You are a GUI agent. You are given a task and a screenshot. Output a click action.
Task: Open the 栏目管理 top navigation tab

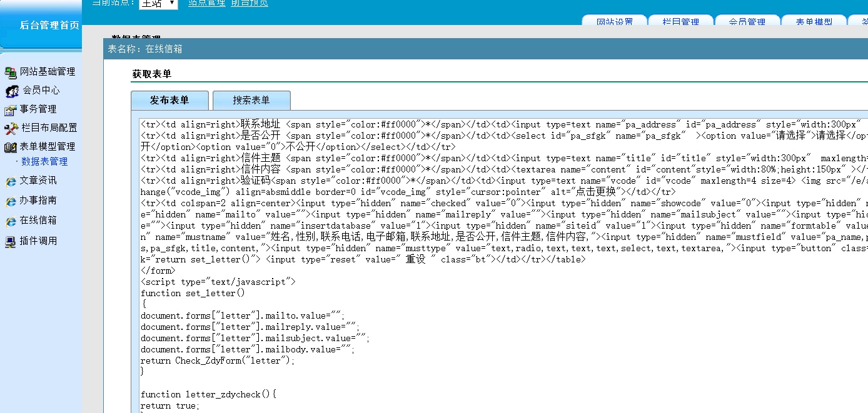click(x=681, y=21)
